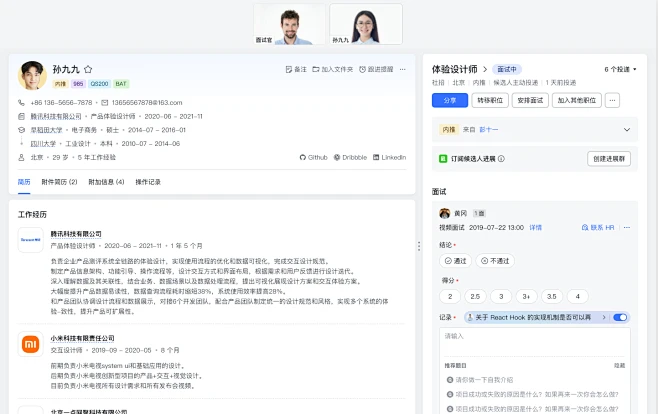Screen dimensions: 658x414
Task: Select 通过 as interview conclusion
Action: click(x=456, y=260)
